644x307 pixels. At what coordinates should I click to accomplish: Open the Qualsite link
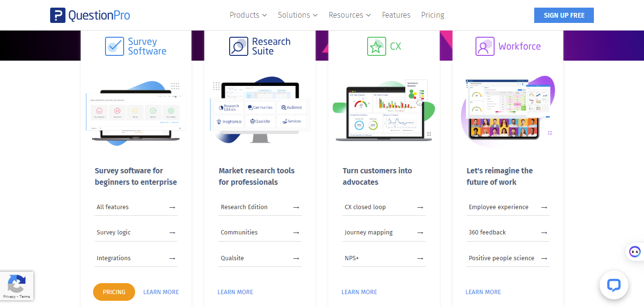click(232, 258)
